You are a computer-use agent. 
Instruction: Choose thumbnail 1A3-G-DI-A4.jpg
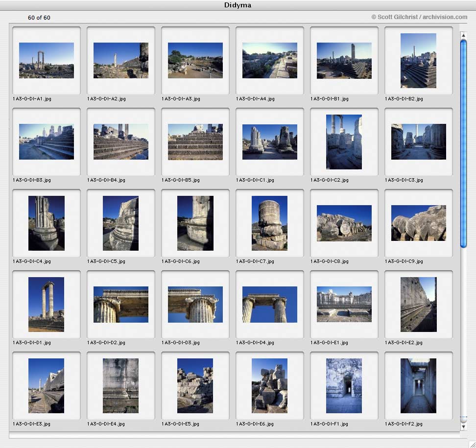(x=269, y=60)
